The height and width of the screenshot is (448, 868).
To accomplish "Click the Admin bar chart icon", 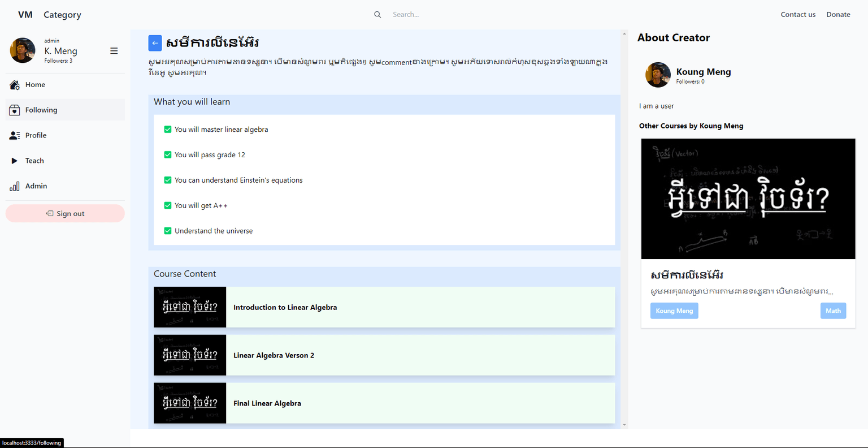I will click(15, 186).
